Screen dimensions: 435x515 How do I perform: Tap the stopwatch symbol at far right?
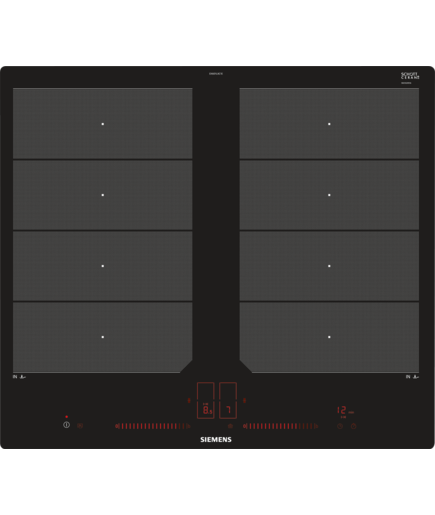[354, 426]
